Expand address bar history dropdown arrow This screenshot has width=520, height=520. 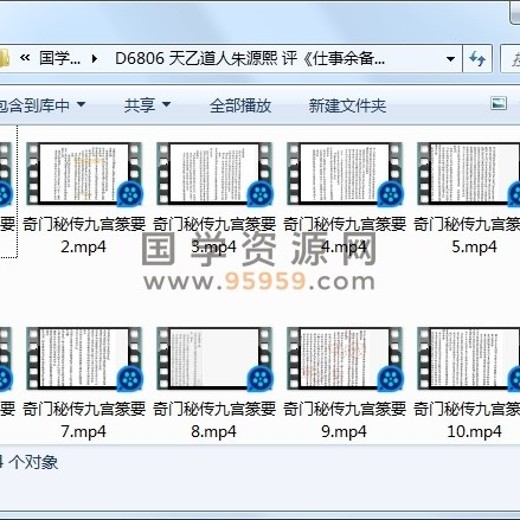[x=451, y=59]
